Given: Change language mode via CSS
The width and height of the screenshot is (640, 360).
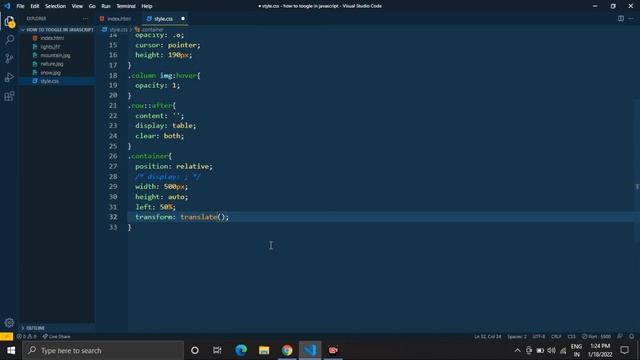Looking at the screenshot, I should click(x=571, y=336).
